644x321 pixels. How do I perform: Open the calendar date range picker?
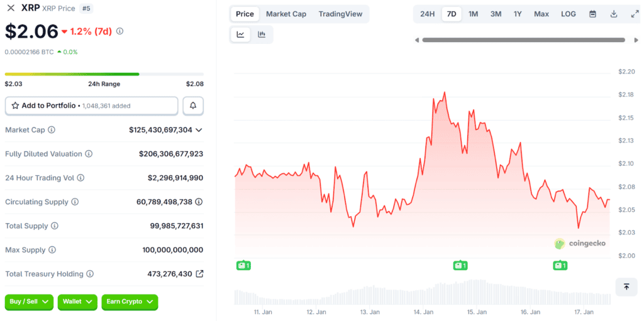(592, 14)
